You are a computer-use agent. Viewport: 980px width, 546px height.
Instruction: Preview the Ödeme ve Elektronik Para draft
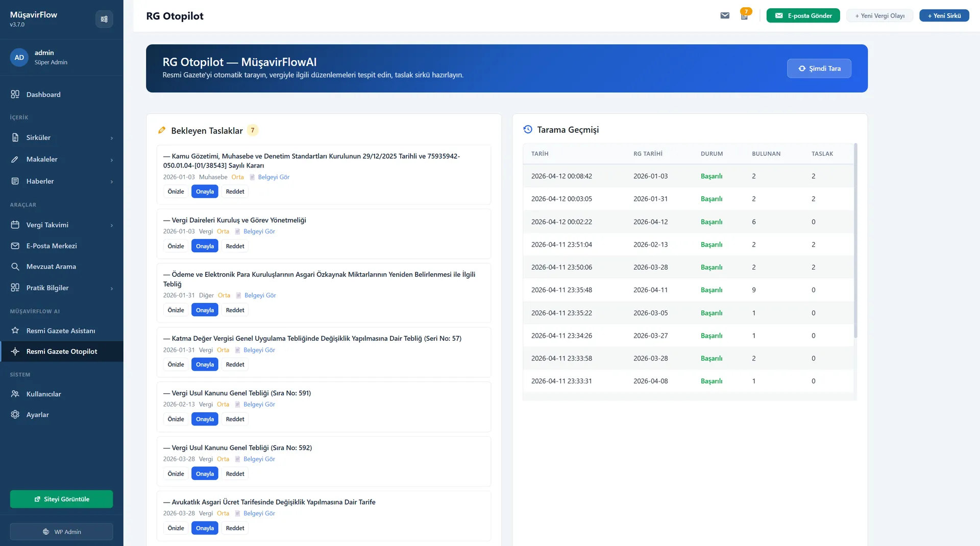[x=176, y=310]
